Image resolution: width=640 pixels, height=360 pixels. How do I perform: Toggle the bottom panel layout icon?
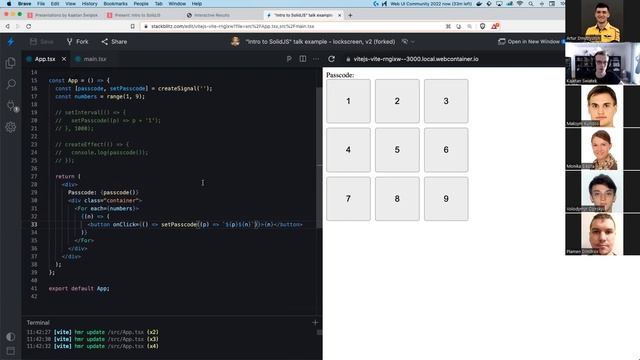(11, 351)
